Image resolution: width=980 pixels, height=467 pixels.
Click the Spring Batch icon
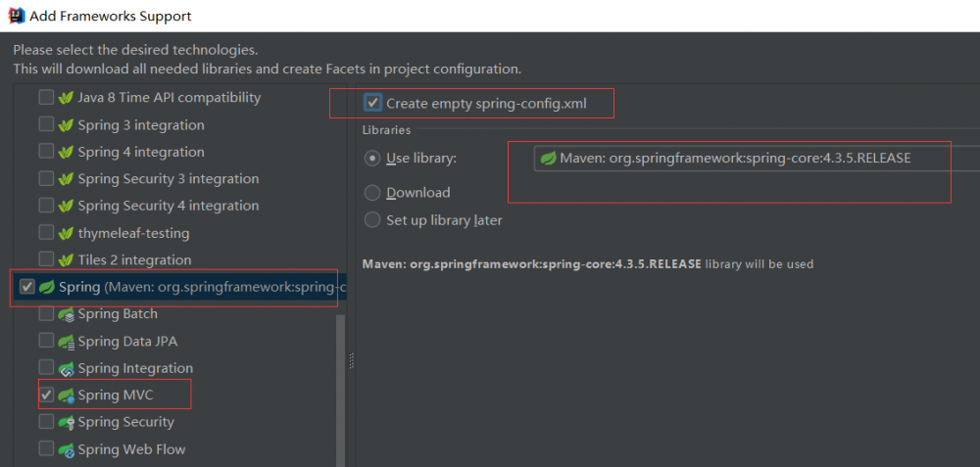(x=67, y=314)
